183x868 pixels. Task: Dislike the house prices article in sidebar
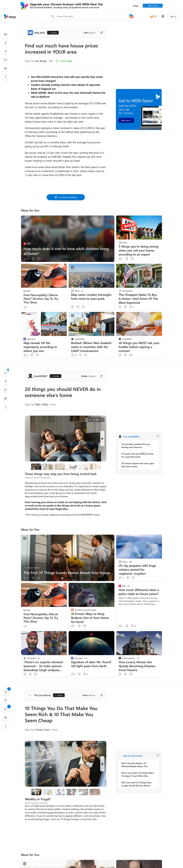pos(5,51)
